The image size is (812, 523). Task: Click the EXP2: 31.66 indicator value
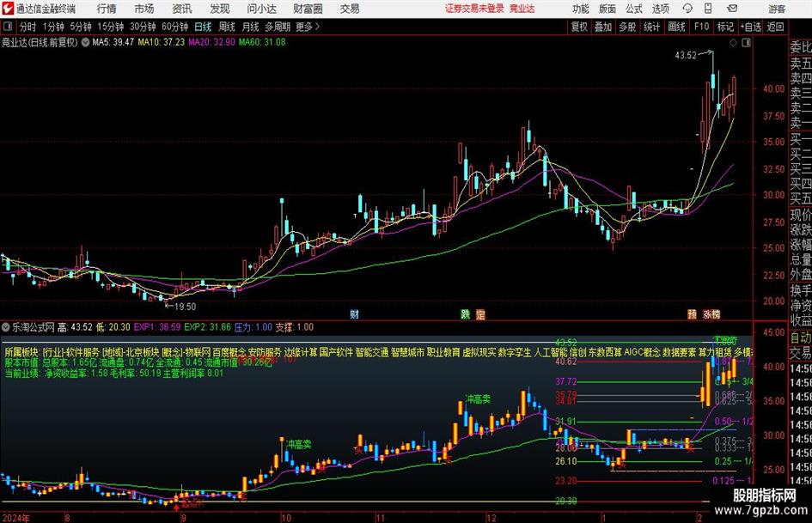click(x=208, y=327)
